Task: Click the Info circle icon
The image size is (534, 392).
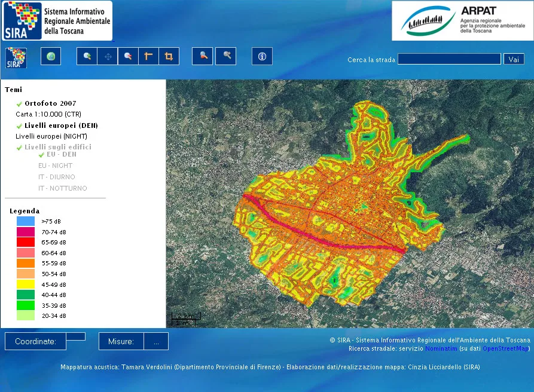Action: point(261,56)
